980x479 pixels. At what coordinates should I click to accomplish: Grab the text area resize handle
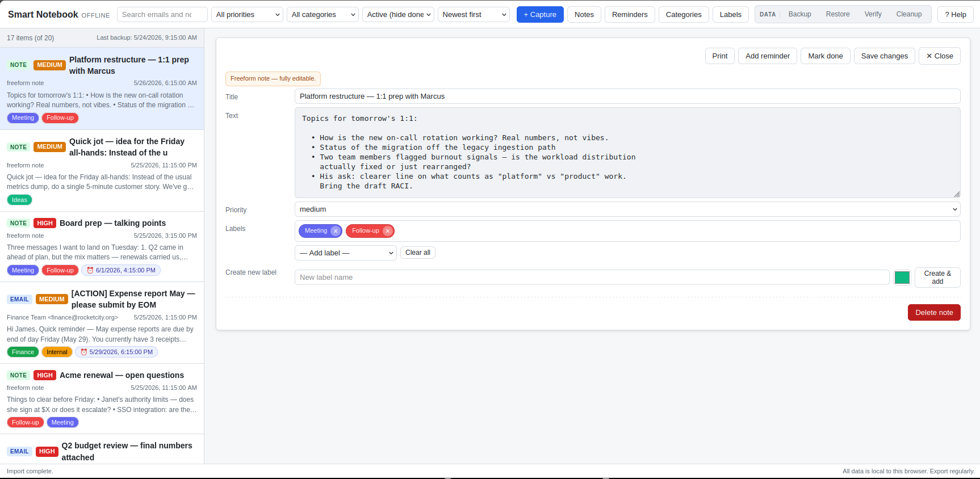957,194
